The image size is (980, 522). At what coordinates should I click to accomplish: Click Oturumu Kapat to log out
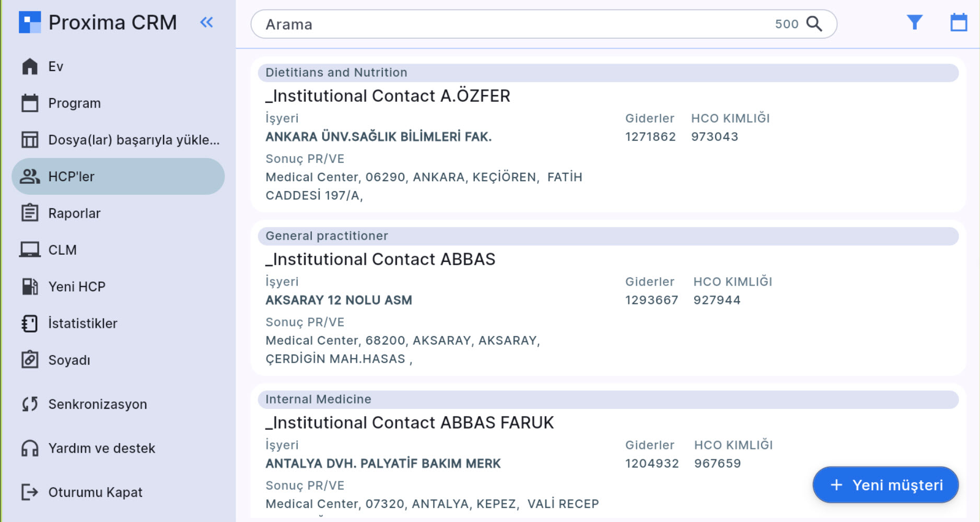point(95,492)
